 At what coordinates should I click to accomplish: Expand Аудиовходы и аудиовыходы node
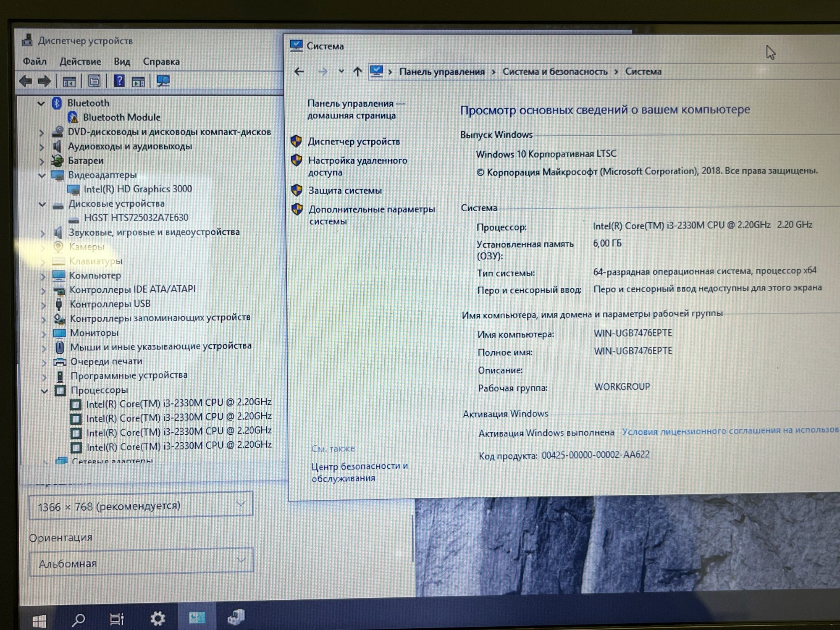[42, 147]
